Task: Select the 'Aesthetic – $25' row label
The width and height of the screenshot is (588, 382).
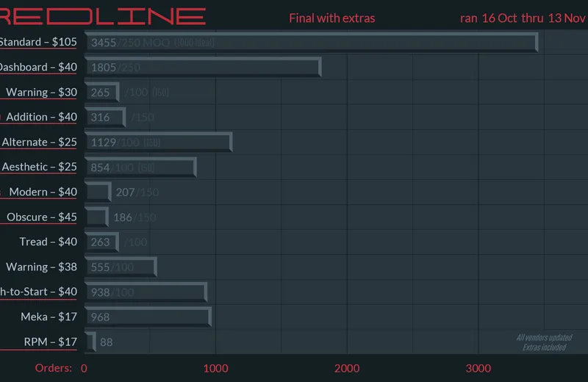Action: pyautogui.click(x=39, y=167)
